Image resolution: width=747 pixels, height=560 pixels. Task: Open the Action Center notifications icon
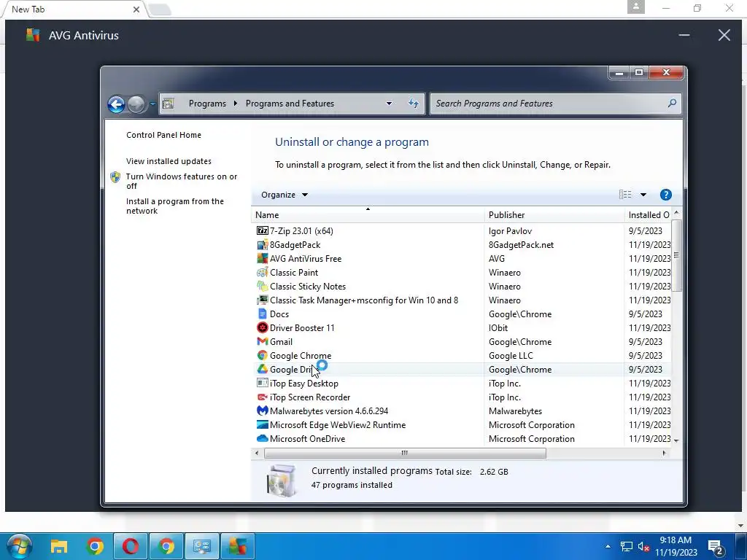(x=716, y=548)
